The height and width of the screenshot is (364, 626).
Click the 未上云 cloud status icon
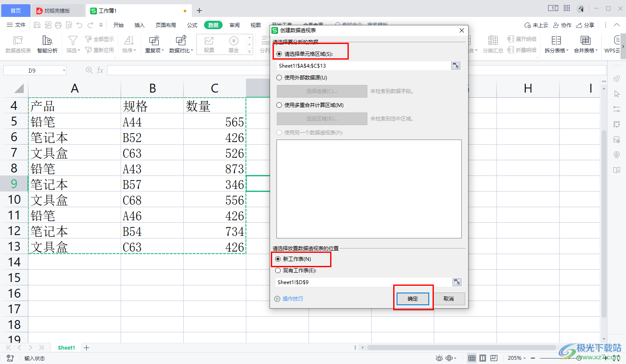point(536,25)
